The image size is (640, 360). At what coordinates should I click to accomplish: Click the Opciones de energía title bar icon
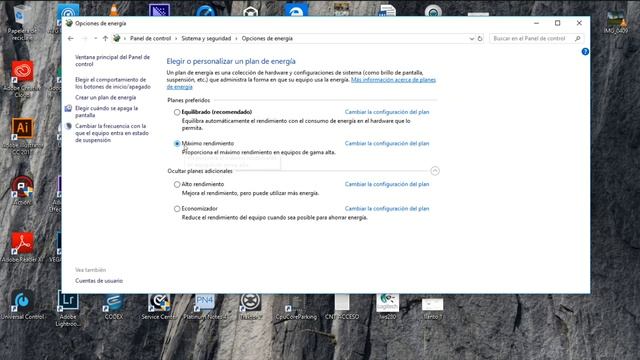tap(69, 23)
